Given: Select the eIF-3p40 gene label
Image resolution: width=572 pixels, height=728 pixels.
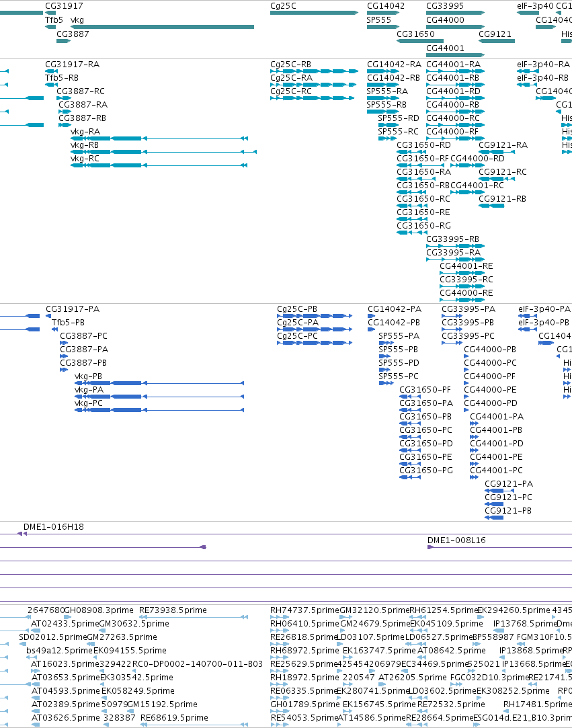Looking at the screenshot, I should tap(535, 6).
